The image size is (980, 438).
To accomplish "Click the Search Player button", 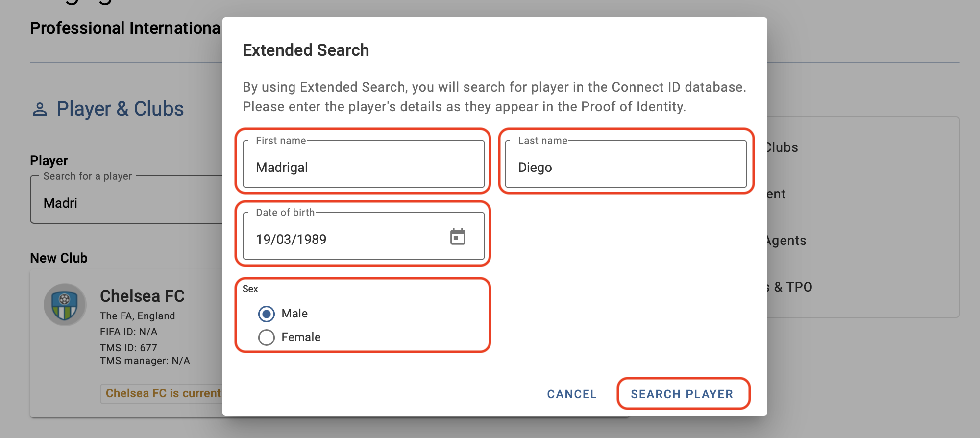I will click(x=682, y=394).
